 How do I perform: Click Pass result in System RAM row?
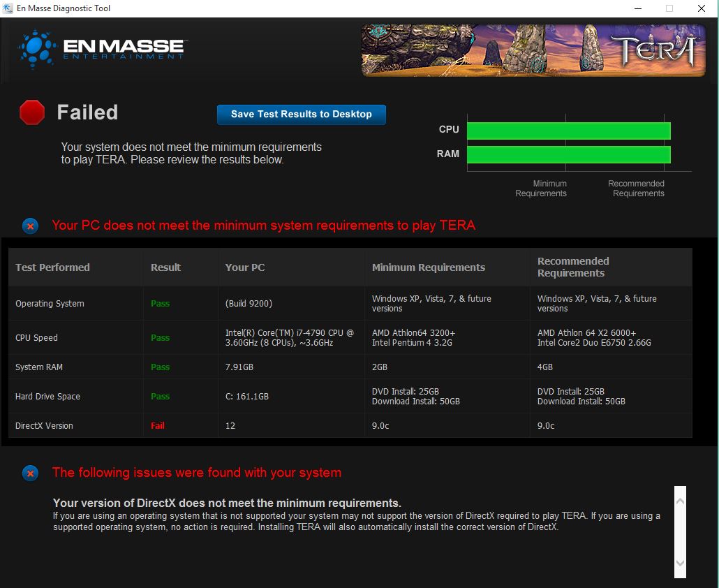[x=161, y=367]
